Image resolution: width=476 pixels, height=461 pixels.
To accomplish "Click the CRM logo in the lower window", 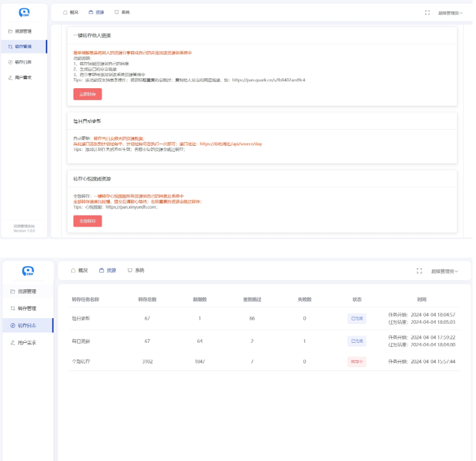I will pyautogui.click(x=27, y=271).
